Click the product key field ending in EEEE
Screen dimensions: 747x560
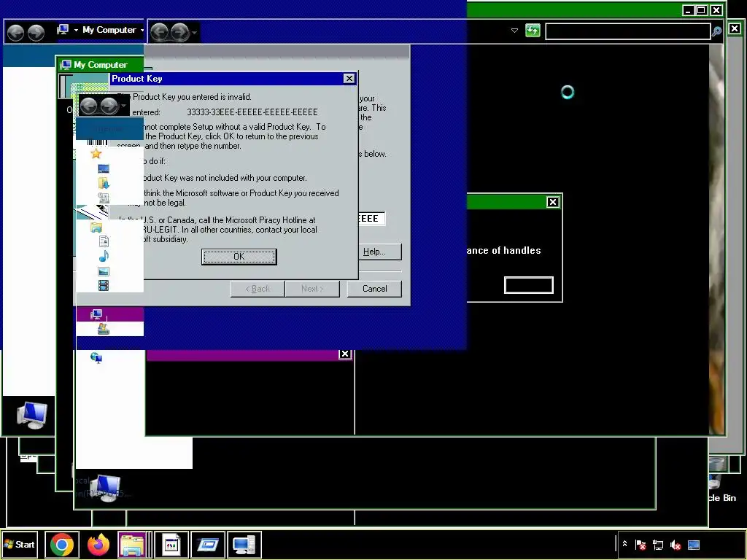371,219
